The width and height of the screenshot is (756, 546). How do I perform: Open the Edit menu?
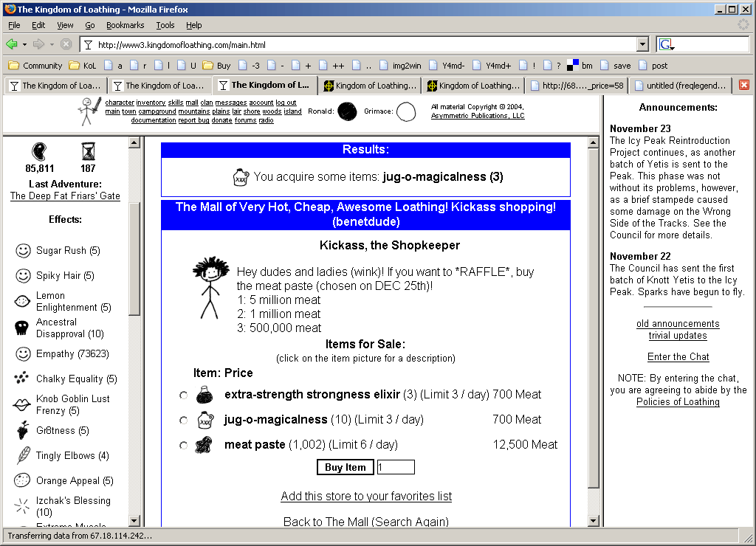(x=38, y=25)
